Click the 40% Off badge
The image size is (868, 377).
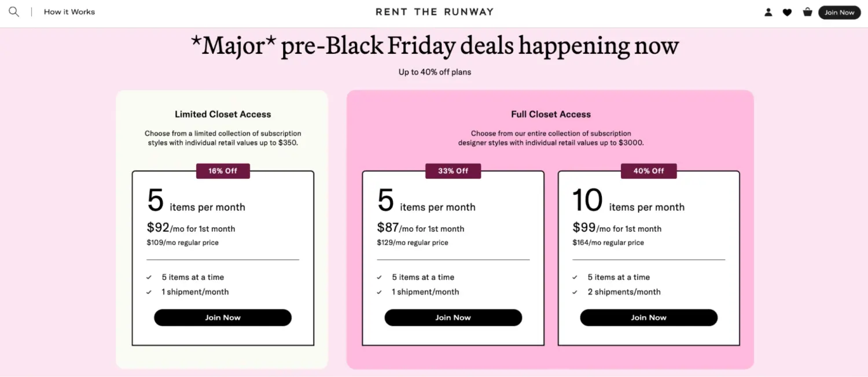coord(649,171)
